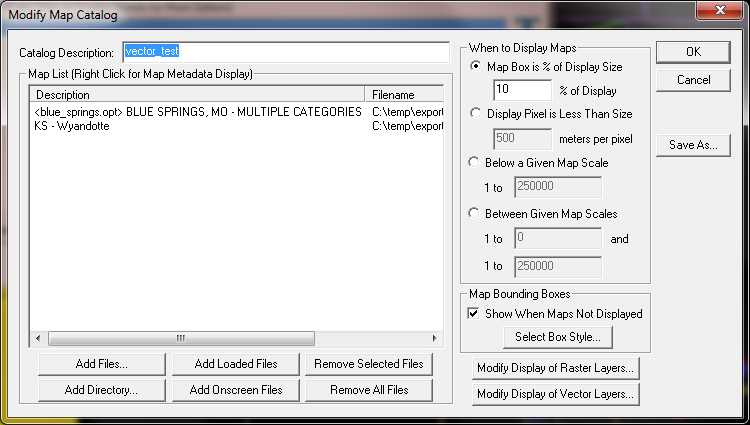Viewport: 750px width, 425px height.
Task: Click the map list horizontal scrollbar right arrow
Action: [x=435, y=339]
